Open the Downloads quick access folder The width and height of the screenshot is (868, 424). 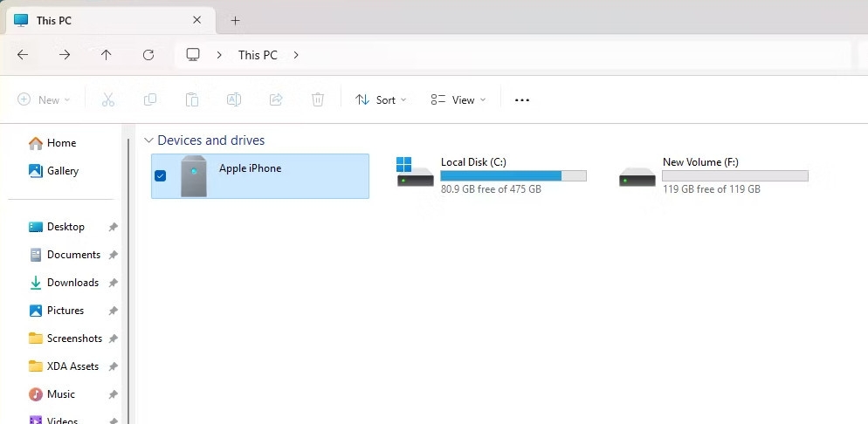coord(64,283)
